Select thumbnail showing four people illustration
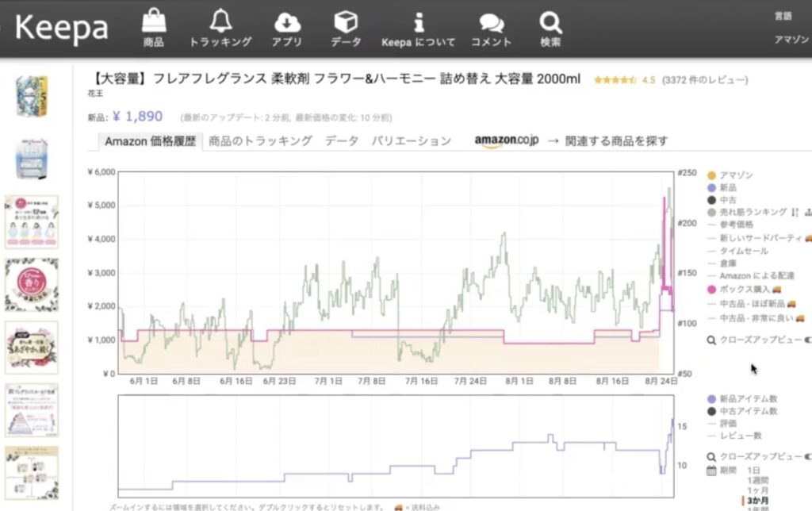 click(32, 222)
